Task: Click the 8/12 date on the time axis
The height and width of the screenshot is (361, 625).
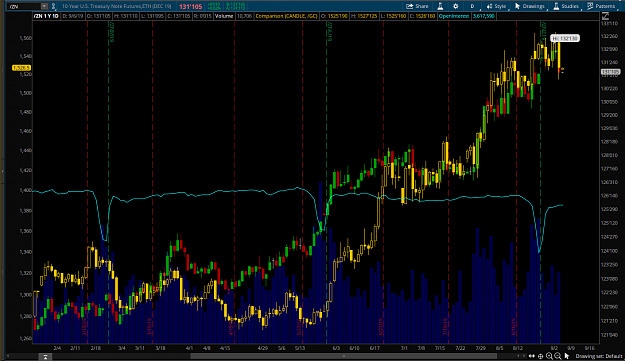Action: [x=517, y=348]
